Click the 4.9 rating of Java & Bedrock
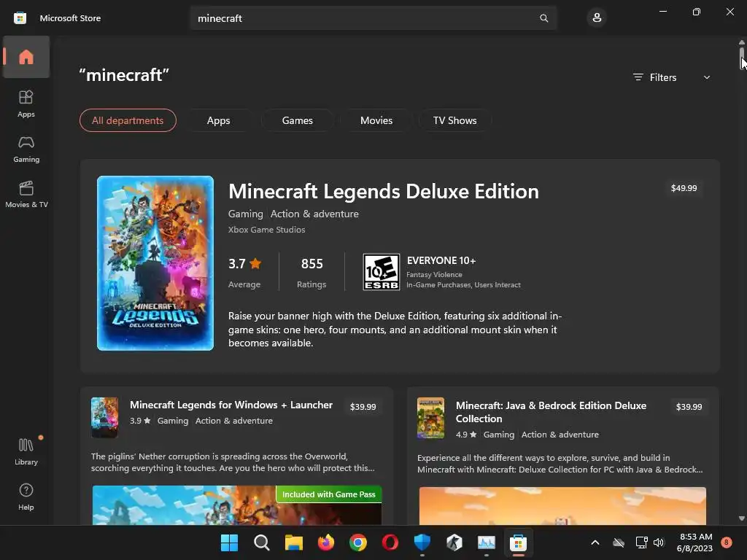This screenshot has width=747, height=560. pos(466,435)
